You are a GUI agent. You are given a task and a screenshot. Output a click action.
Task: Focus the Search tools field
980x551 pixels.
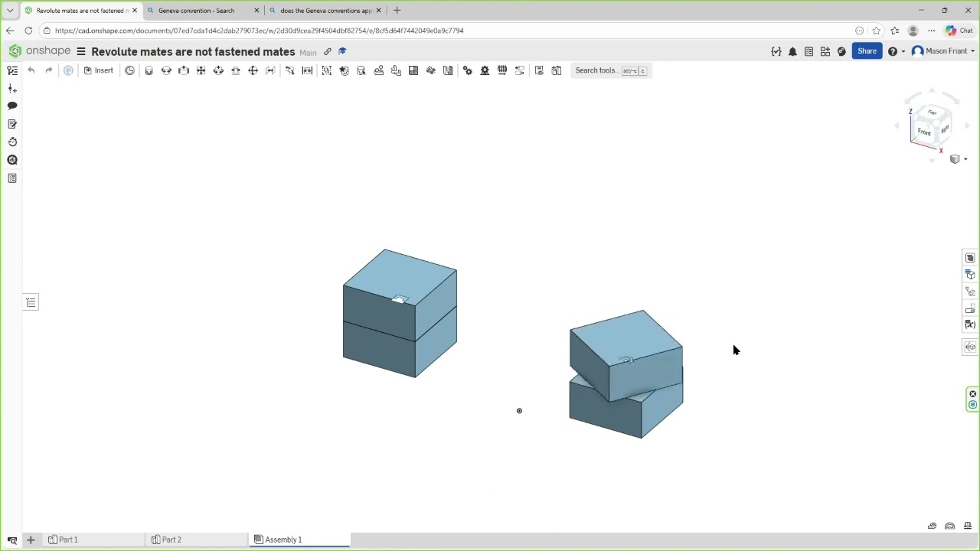[611, 70]
